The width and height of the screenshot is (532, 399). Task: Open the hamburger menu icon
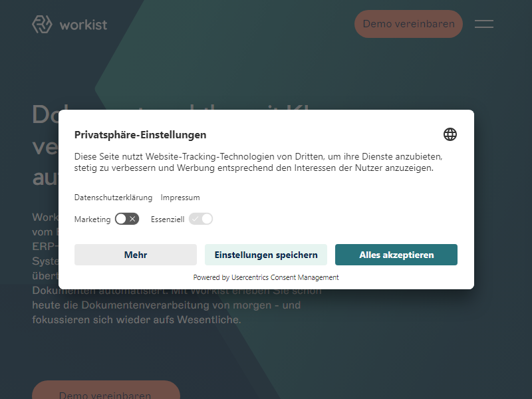(x=484, y=24)
